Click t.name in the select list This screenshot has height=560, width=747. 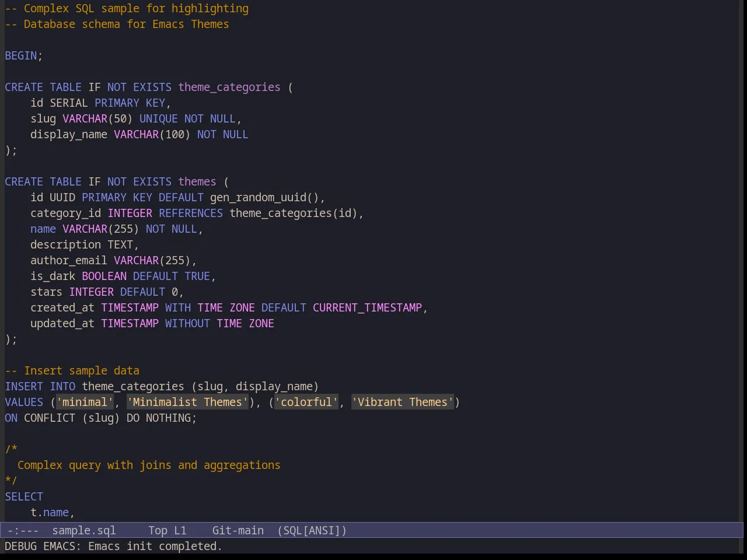click(x=50, y=512)
